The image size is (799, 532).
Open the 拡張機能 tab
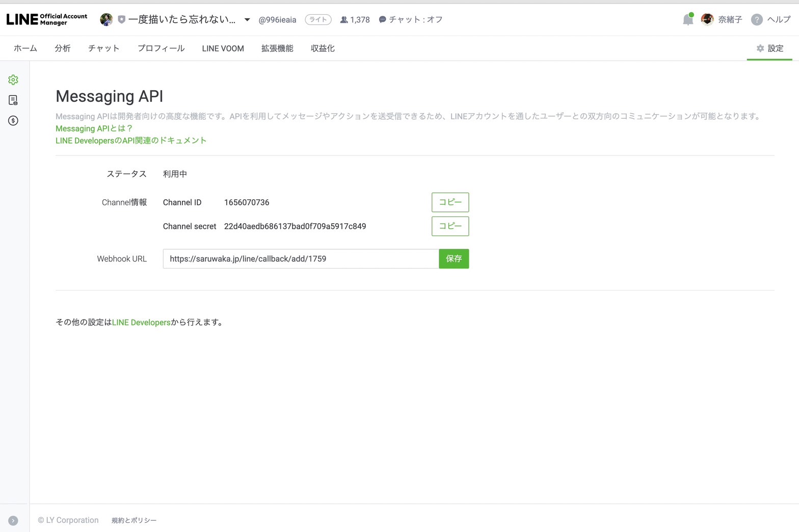point(277,48)
